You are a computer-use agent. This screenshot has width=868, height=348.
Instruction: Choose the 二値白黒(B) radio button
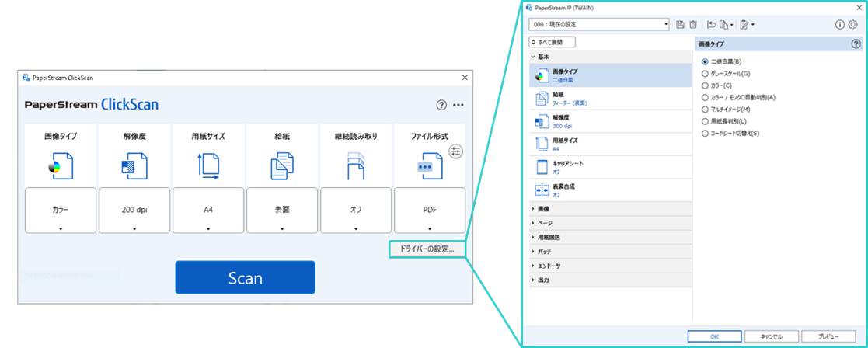[705, 61]
